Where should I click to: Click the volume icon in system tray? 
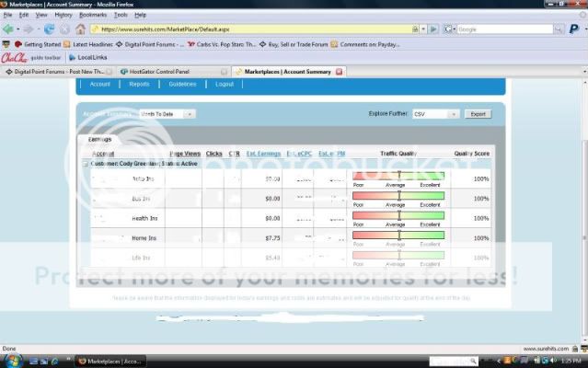(554, 361)
